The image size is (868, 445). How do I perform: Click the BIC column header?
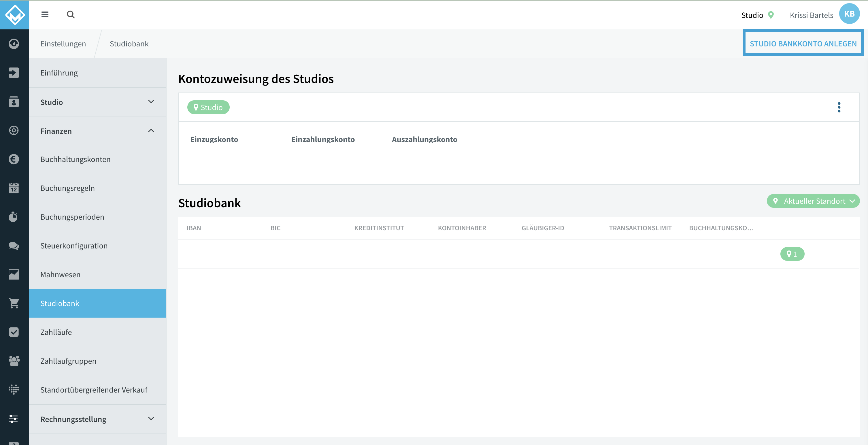pyautogui.click(x=275, y=228)
